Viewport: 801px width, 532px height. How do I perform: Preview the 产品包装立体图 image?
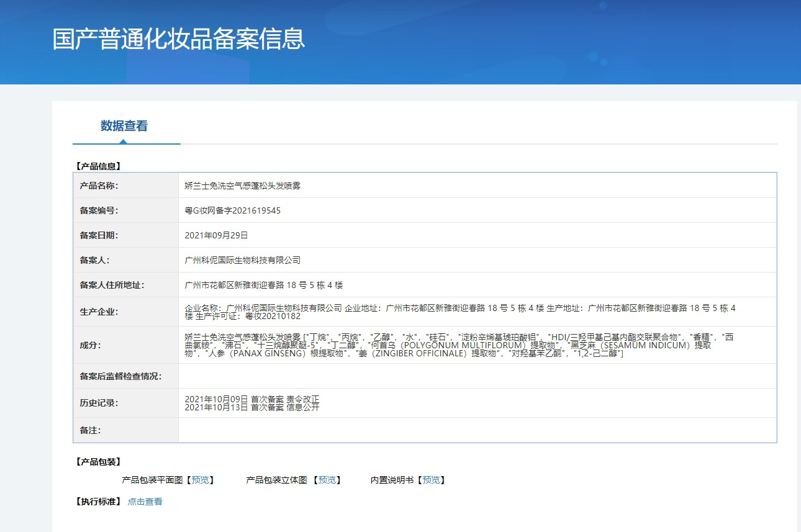pyautogui.click(x=327, y=480)
